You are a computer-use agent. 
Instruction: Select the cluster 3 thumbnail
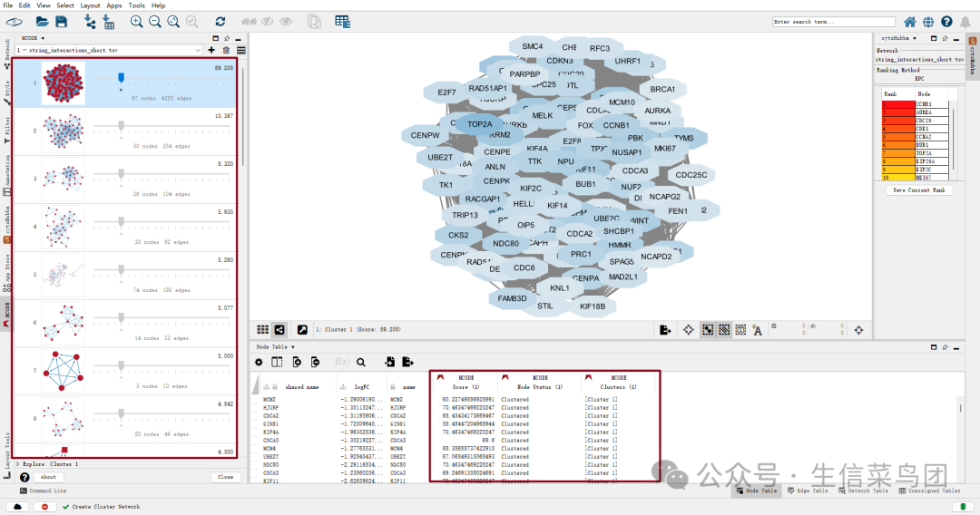[64, 179]
